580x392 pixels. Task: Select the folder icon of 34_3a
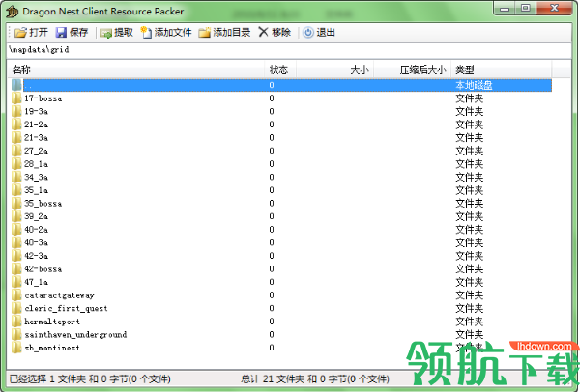(16, 177)
